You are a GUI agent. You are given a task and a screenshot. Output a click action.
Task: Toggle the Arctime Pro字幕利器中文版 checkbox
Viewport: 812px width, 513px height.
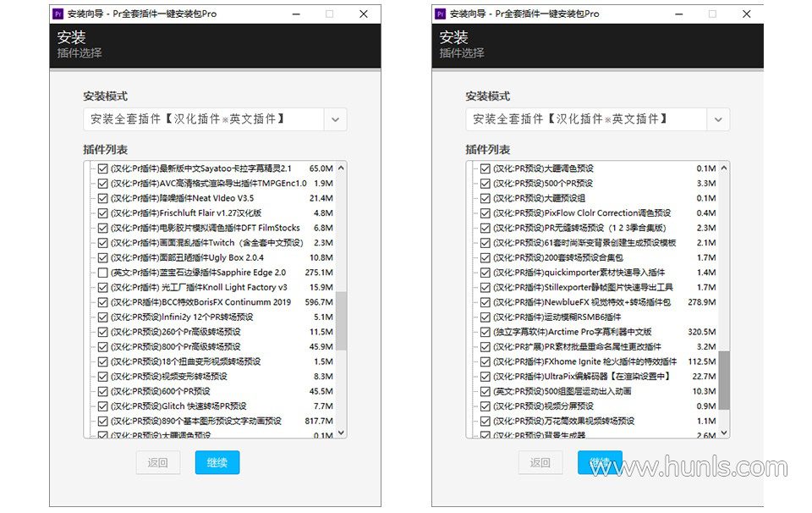pyautogui.click(x=486, y=332)
